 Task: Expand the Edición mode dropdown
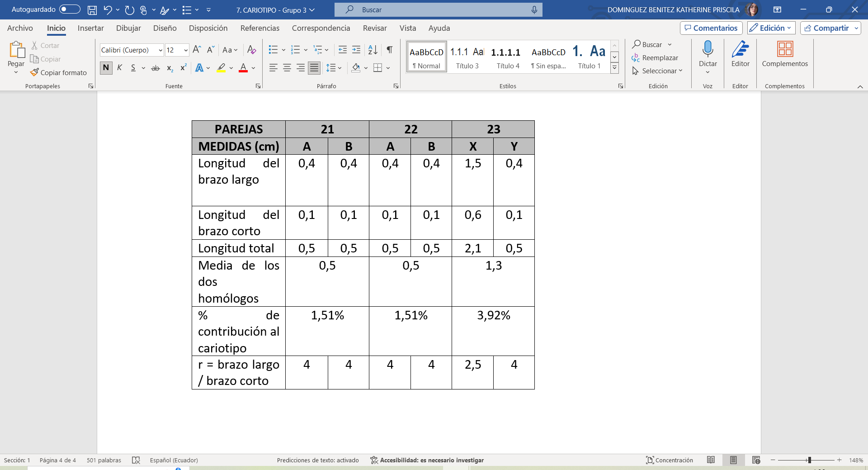(x=771, y=28)
